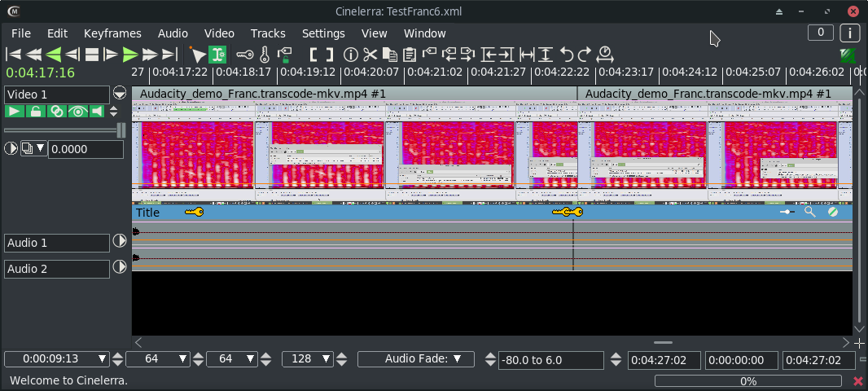Expand the Audio 1 track options

(x=121, y=241)
